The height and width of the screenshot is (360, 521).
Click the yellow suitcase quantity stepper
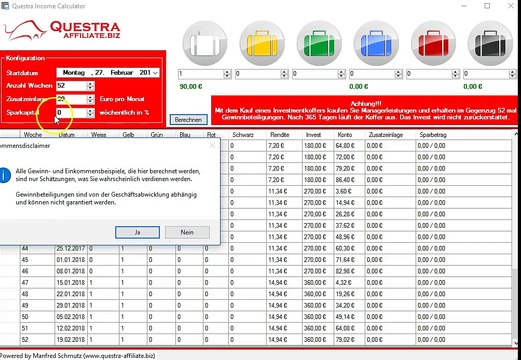click(x=284, y=74)
